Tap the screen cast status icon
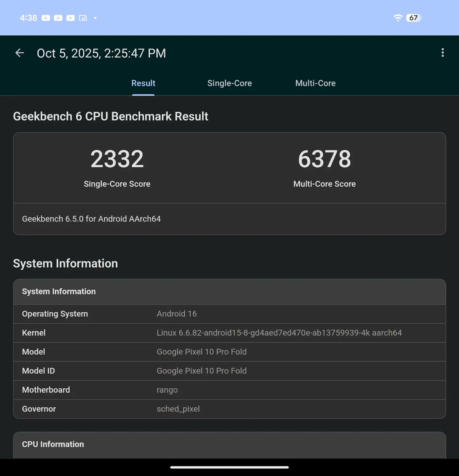459x476 pixels. pyautogui.click(x=83, y=18)
